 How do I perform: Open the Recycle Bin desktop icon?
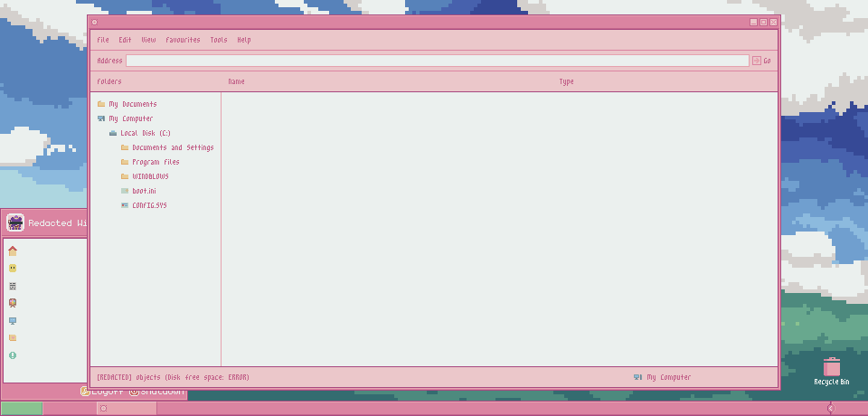pyautogui.click(x=832, y=370)
